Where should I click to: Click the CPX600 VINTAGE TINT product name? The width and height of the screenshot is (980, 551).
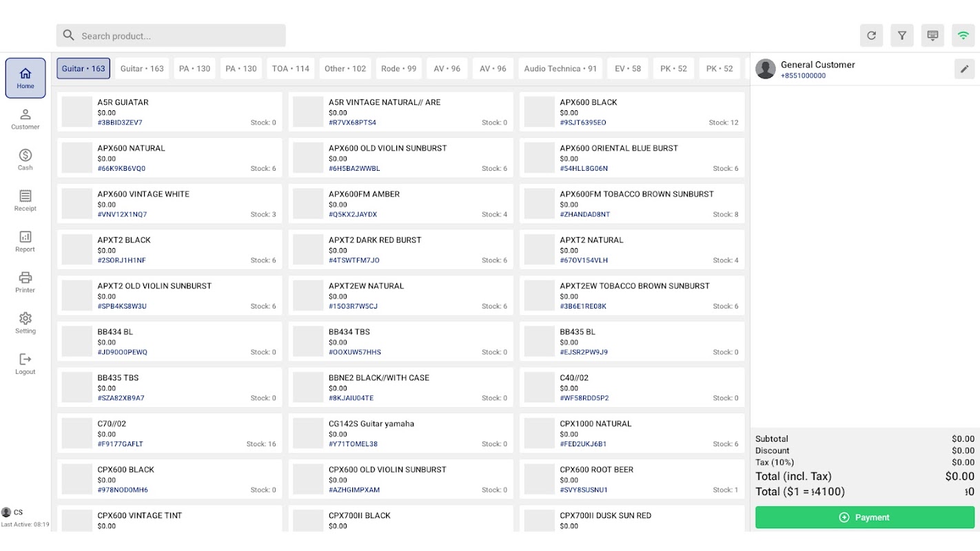[x=140, y=515]
